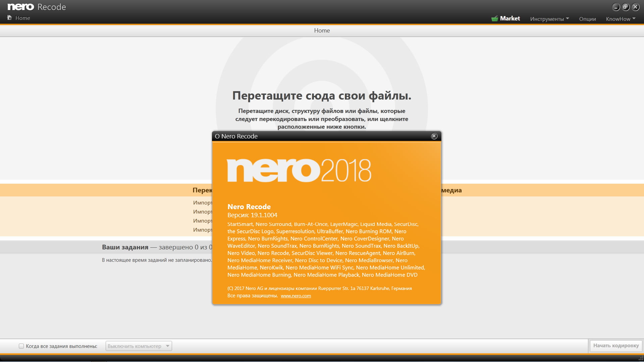The width and height of the screenshot is (644, 362).
Task: Close the About Nero Recode dialog
Action: pos(434,136)
